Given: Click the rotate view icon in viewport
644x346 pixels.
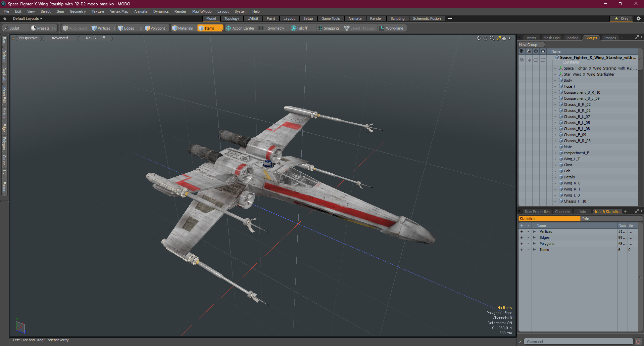Looking at the screenshot, I should click(485, 38).
